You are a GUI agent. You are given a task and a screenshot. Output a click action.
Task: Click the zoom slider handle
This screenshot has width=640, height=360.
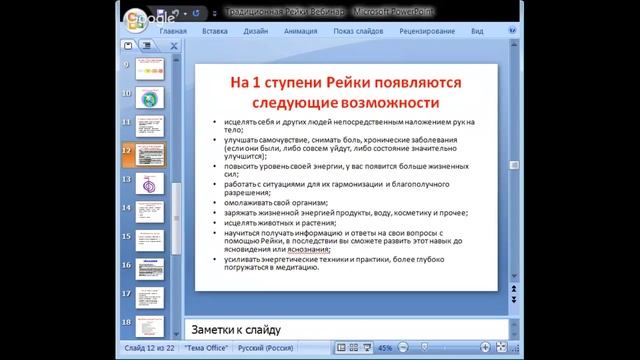point(424,347)
